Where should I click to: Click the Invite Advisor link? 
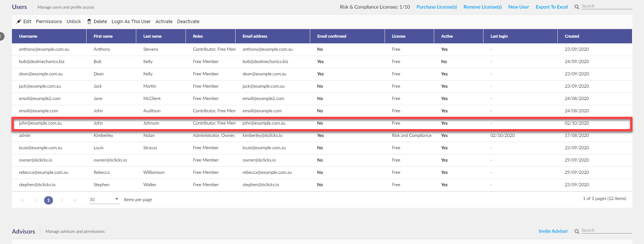pyautogui.click(x=553, y=231)
